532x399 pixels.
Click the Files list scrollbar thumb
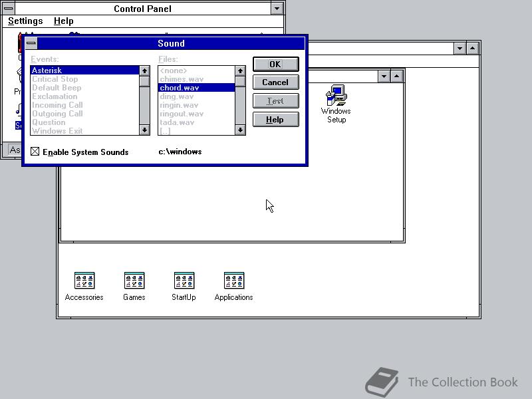240,81
